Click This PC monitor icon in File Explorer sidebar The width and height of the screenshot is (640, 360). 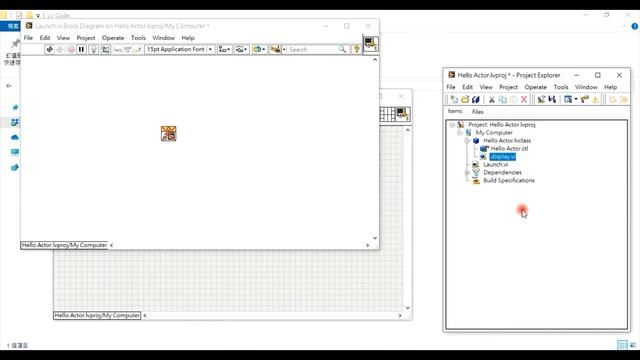(15, 152)
